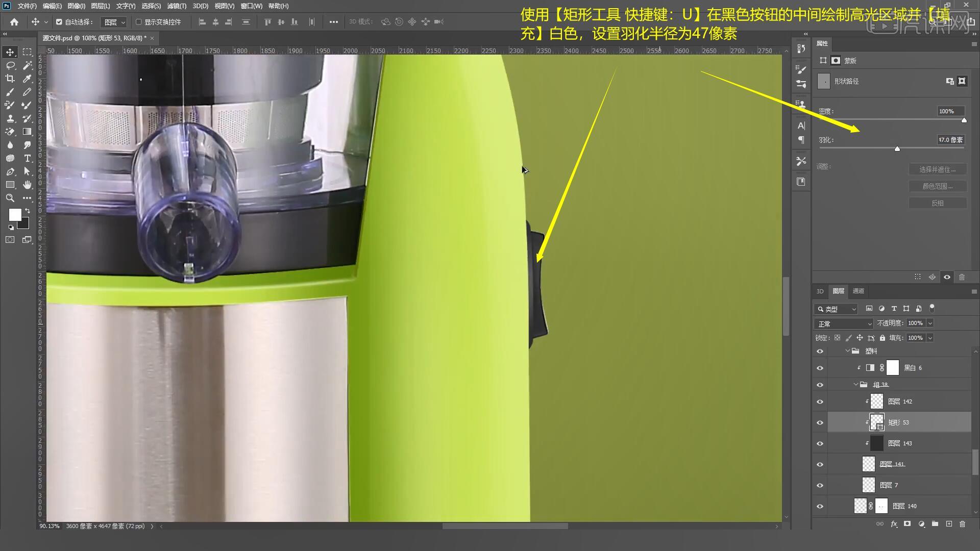
Task: Select the Type tool
Action: point(27,158)
